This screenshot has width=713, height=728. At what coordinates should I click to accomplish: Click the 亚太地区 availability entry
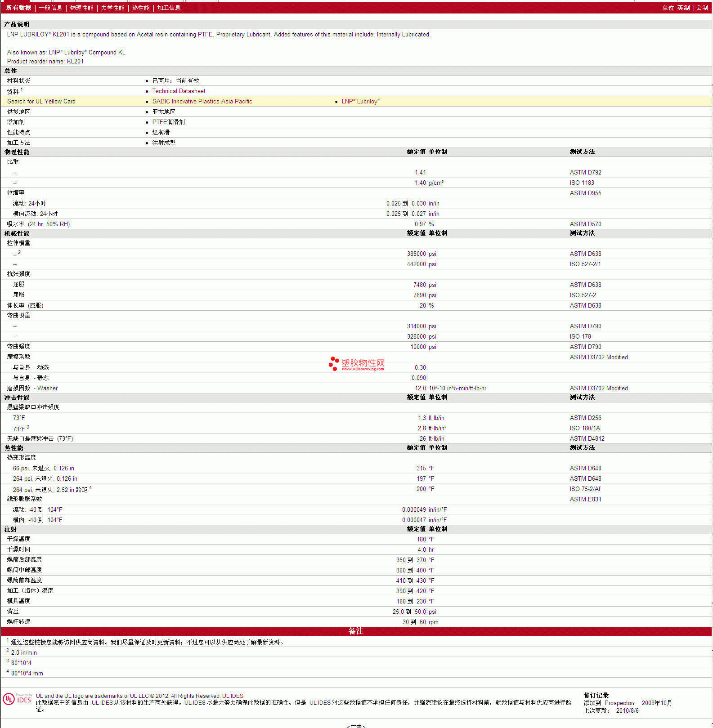[164, 112]
